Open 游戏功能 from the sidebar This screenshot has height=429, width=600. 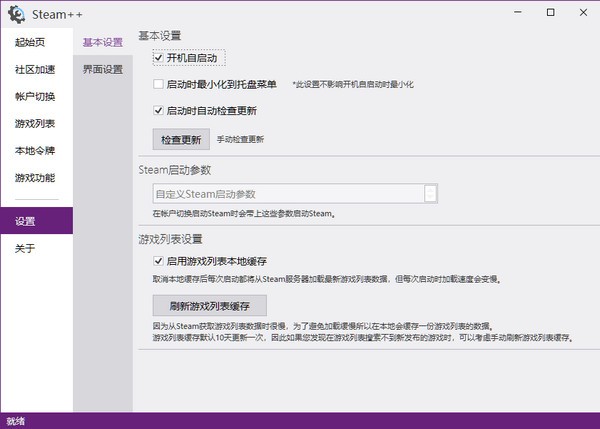(35, 178)
